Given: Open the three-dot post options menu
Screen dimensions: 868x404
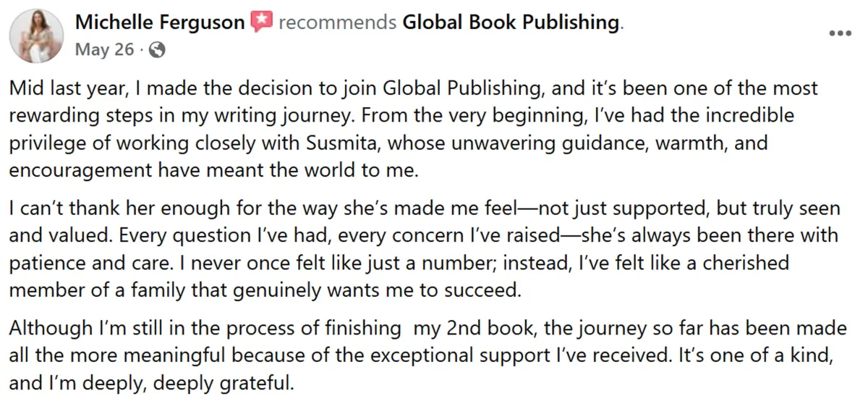Looking at the screenshot, I should coord(839,33).
